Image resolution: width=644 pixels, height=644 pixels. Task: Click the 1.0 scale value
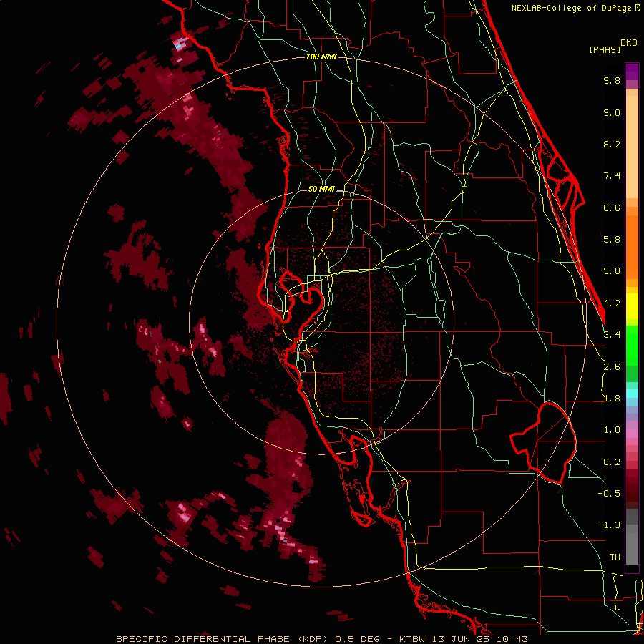[x=612, y=430]
